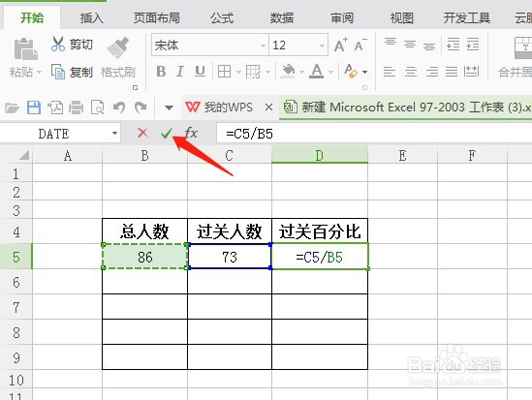Open the 视图 ribbon tab

point(402,17)
